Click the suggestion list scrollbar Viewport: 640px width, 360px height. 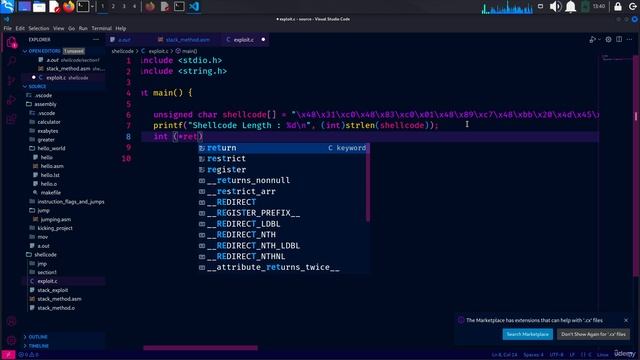tap(368, 182)
